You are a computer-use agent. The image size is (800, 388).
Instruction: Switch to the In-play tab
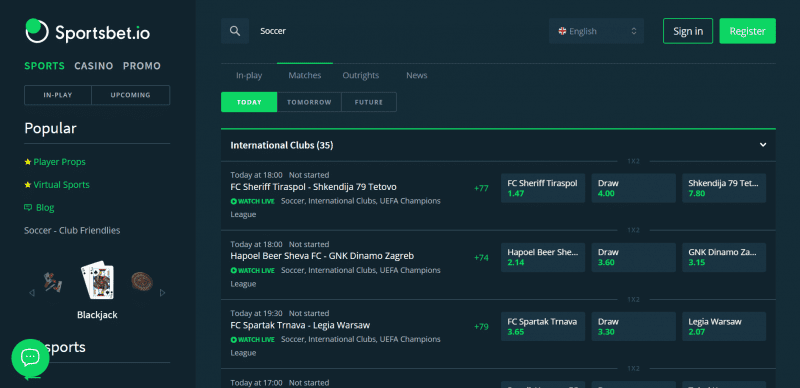pyautogui.click(x=249, y=76)
